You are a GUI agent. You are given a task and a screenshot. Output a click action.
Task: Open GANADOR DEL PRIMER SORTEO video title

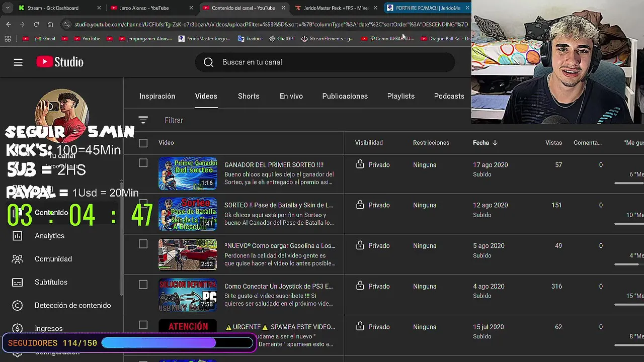point(274,165)
